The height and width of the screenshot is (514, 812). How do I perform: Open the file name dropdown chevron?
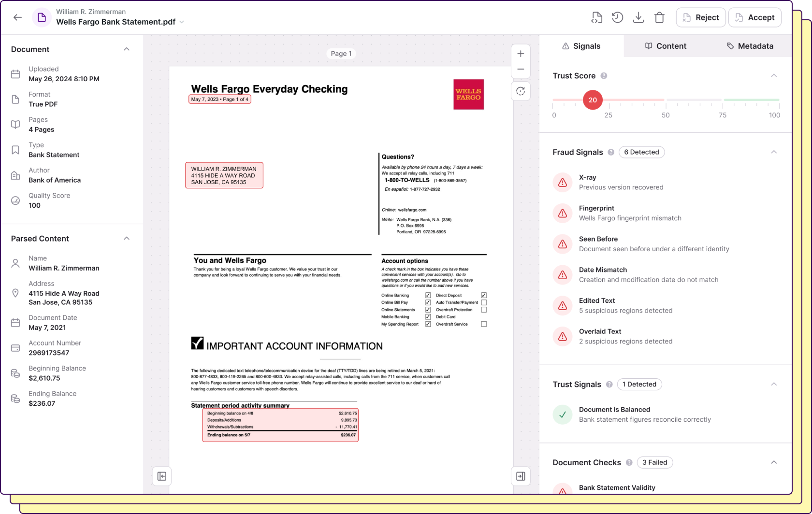pyautogui.click(x=182, y=22)
